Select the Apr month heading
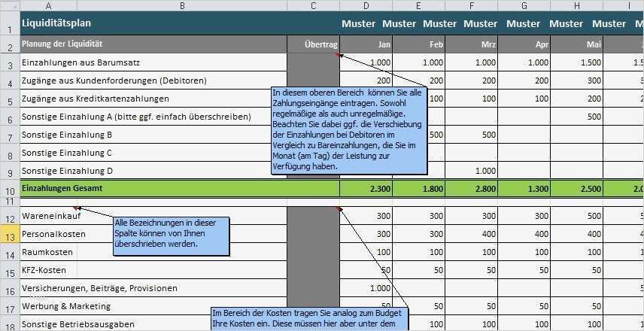The image size is (644, 331). (524, 44)
